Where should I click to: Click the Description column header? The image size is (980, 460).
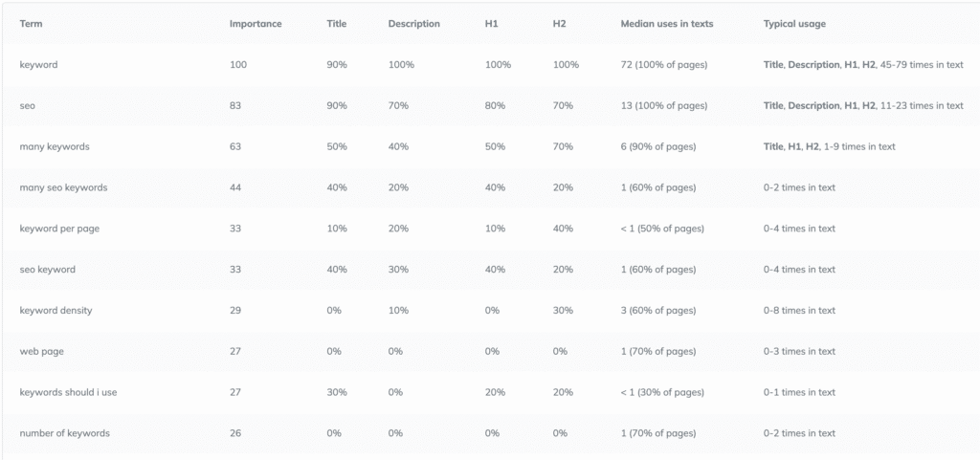tap(413, 24)
